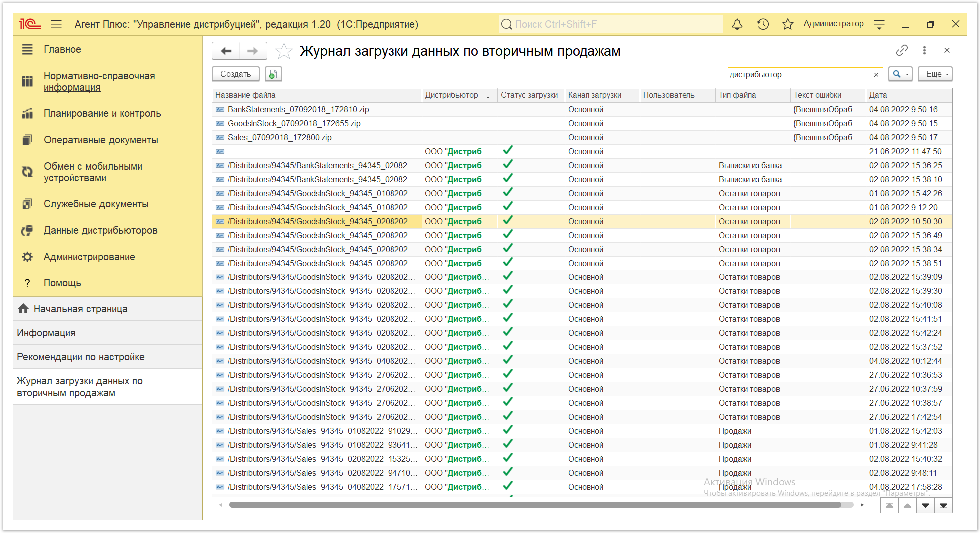Switch to Начальная страница tab
Viewport: 980px width, 533px height.
pos(108,309)
